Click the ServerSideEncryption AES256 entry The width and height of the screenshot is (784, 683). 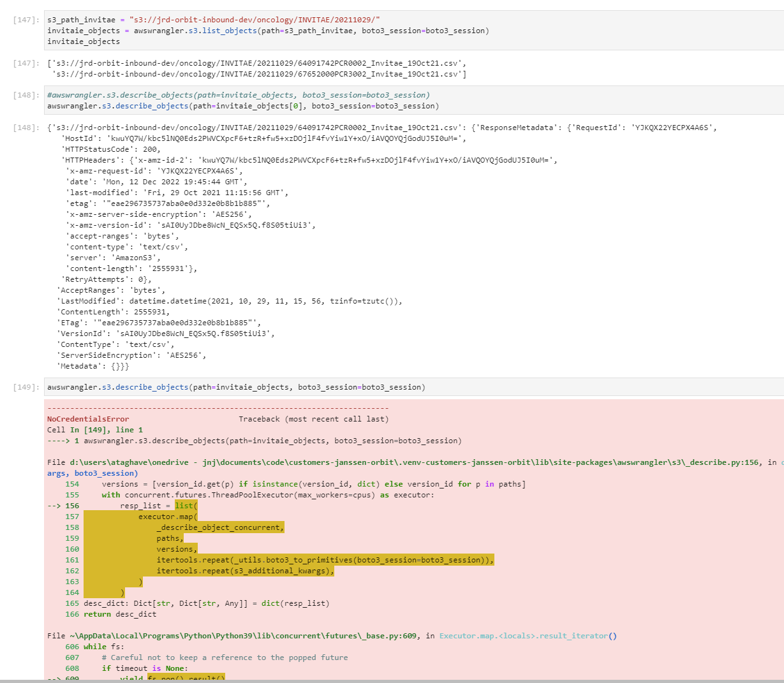click(x=140, y=355)
